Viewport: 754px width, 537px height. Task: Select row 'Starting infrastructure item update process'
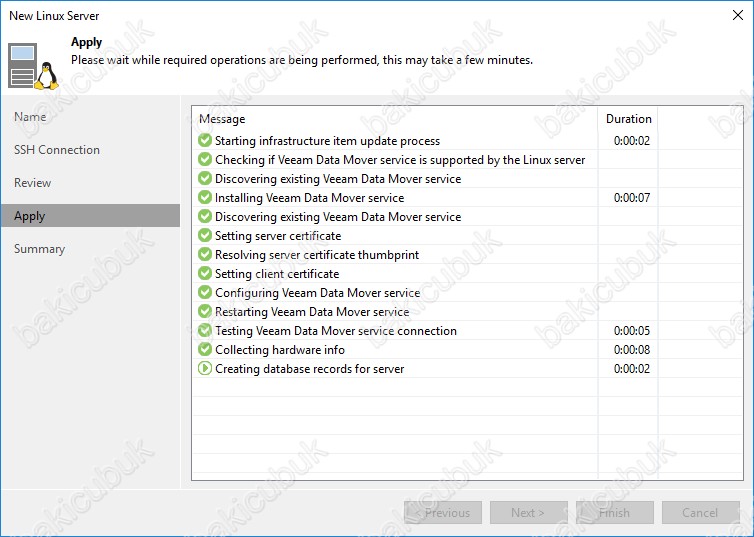(x=467, y=140)
